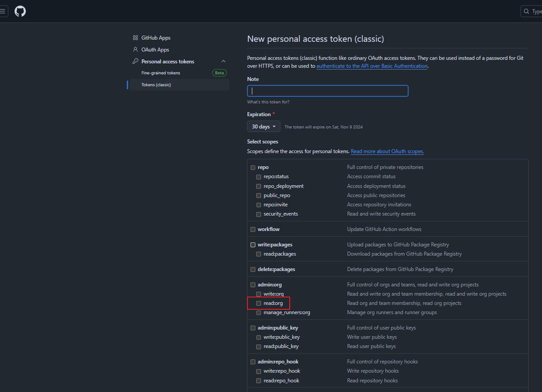Click the search magnifier icon
Image resolution: width=542 pixels, height=392 pixels.
tap(526, 11)
